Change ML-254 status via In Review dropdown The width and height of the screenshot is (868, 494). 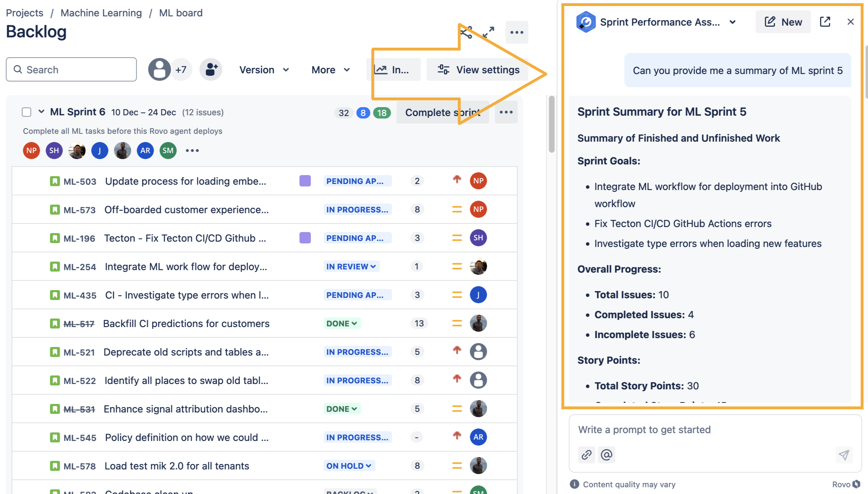[351, 267]
